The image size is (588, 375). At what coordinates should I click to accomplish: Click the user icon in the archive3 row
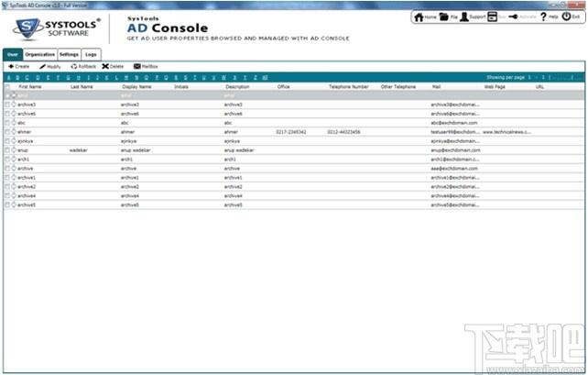click(x=14, y=105)
